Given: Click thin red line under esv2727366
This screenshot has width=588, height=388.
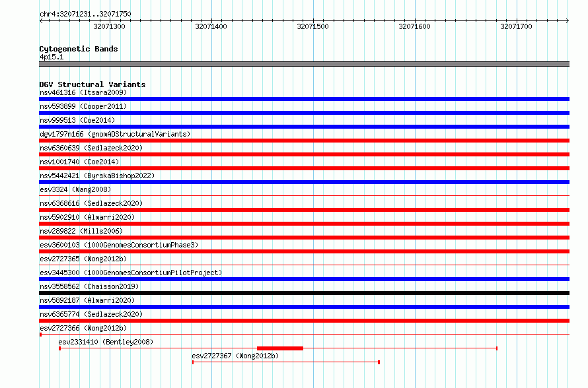Looking at the screenshot, I should pos(304,334).
